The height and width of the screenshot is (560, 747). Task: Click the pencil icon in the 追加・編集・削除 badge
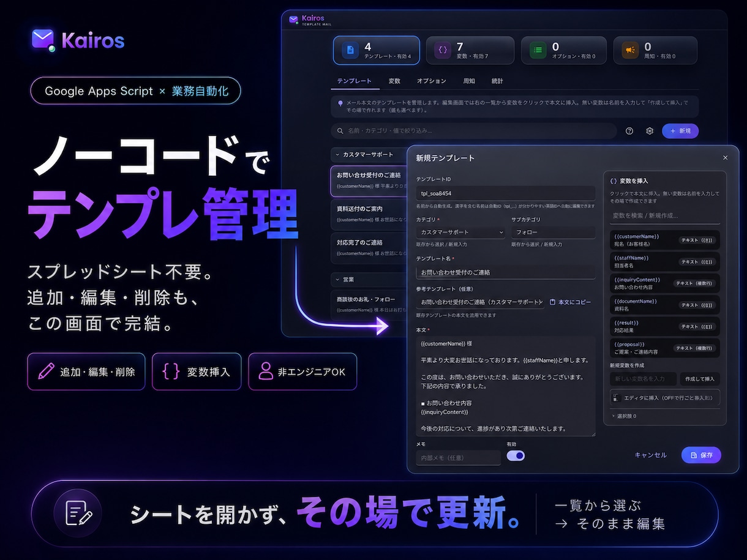point(46,371)
